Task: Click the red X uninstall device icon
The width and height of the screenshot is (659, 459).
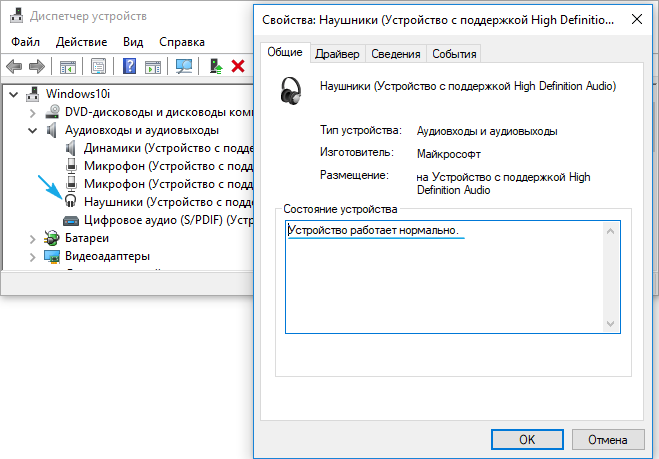Action: (x=238, y=66)
